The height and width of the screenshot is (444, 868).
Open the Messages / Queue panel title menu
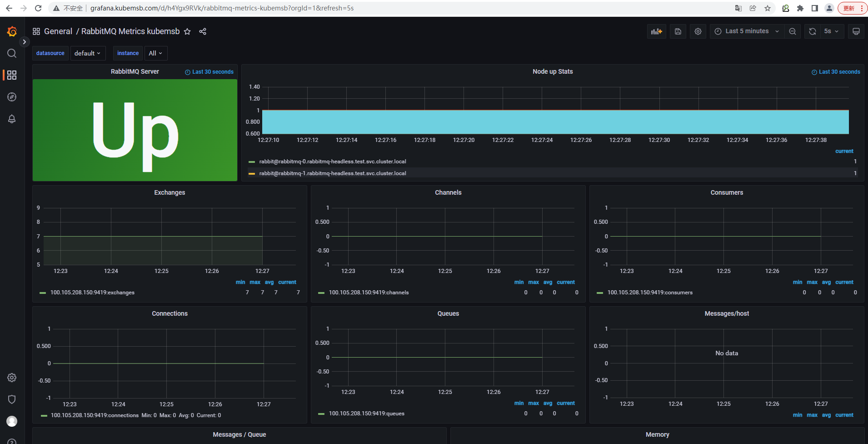[x=239, y=434]
